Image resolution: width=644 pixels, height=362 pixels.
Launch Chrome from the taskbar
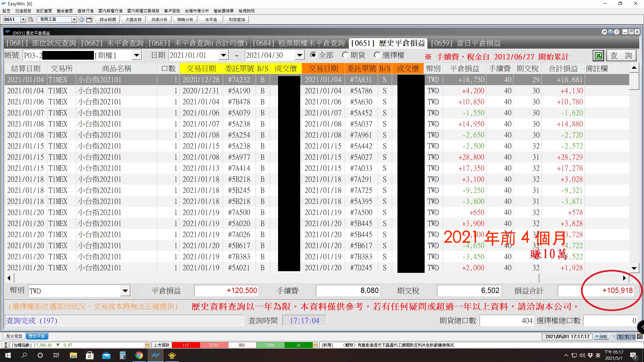(x=139, y=355)
